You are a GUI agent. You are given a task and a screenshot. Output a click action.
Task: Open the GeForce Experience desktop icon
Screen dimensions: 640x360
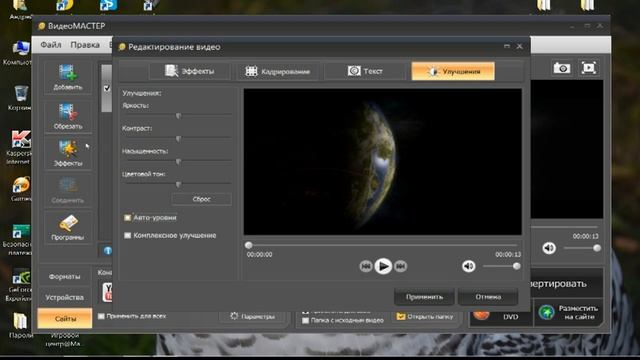pos(19,284)
